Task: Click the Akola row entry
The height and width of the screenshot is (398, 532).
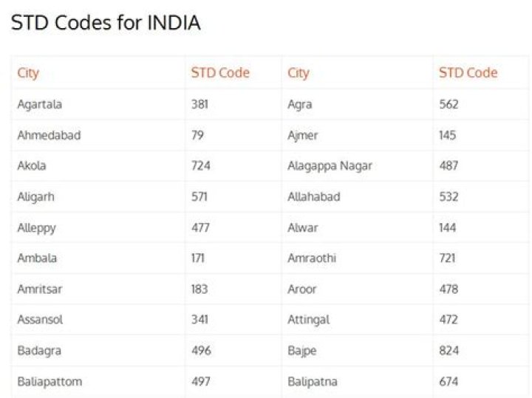Action: pos(32,165)
